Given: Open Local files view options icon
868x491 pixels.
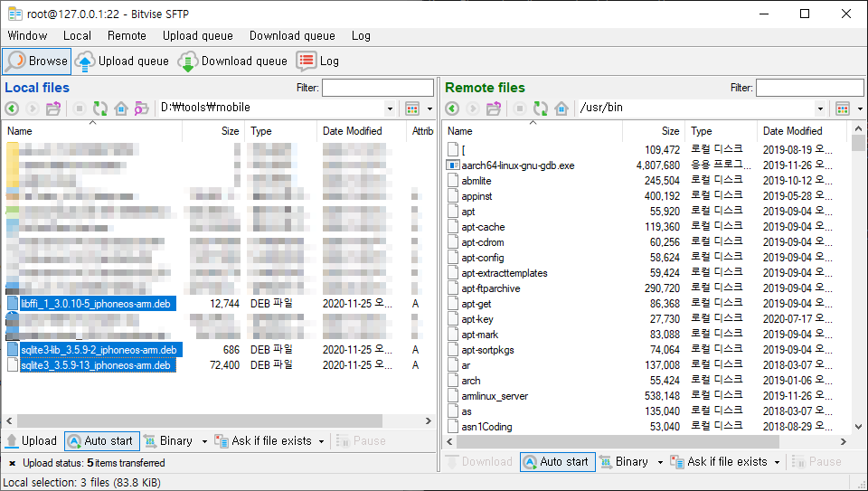Looking at the screenshot, I should tap(412, 109).
